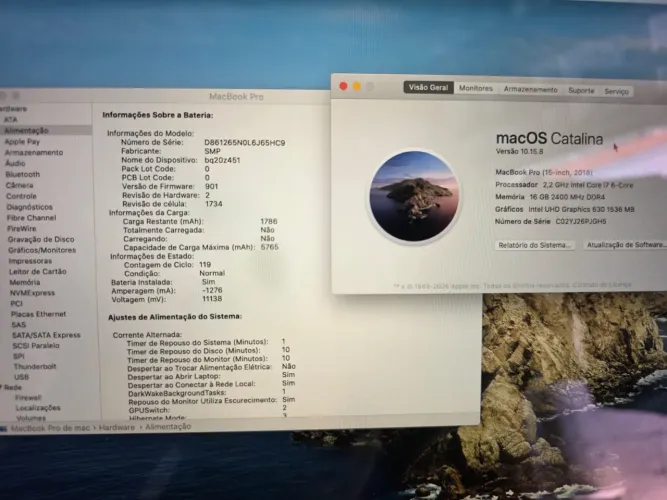
Task: Click the Versão de Firmware value 901
Action: pos(211,186)
